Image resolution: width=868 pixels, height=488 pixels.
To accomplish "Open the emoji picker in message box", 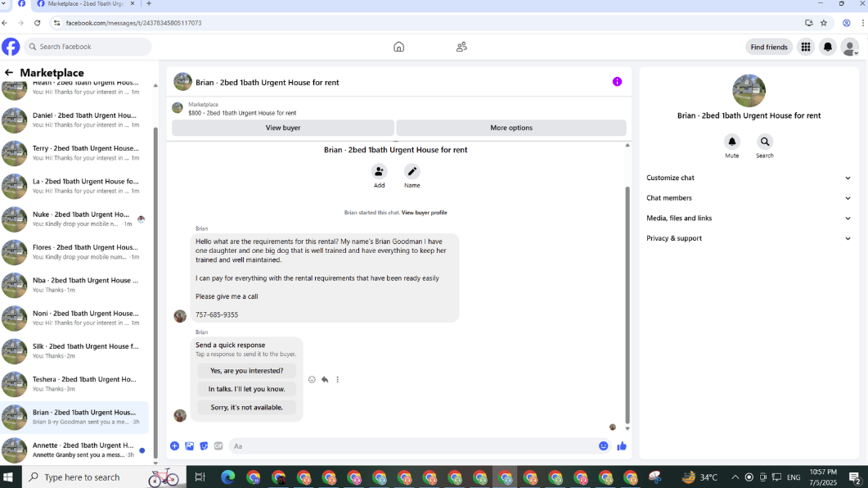I will (x=604, y=446).
